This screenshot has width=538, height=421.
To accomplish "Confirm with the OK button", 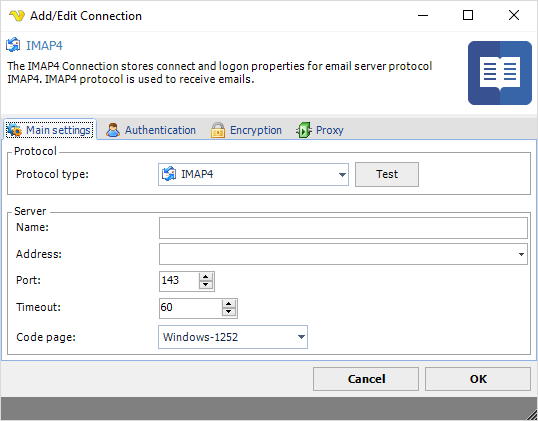I will click(478, 379).
